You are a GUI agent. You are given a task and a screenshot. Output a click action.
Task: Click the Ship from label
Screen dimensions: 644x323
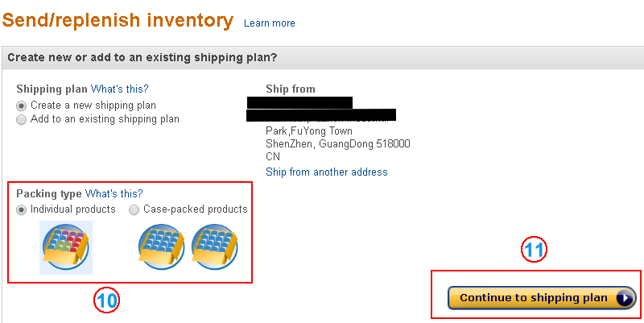[x=290, y=89]
